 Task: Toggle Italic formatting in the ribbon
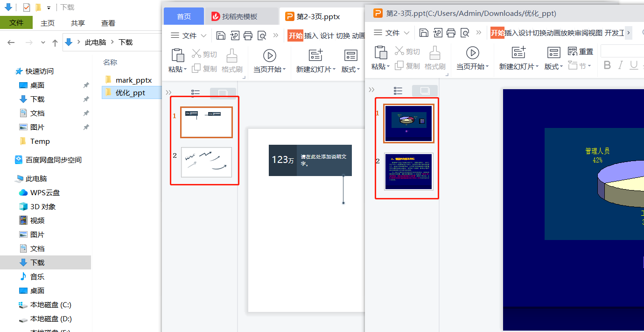click(x=621, y=65)
